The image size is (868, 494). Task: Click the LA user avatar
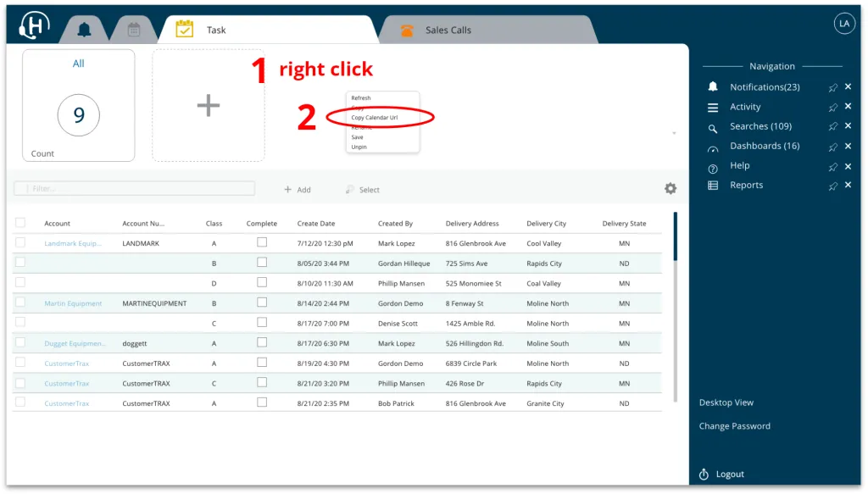click(x=843, y=23)
